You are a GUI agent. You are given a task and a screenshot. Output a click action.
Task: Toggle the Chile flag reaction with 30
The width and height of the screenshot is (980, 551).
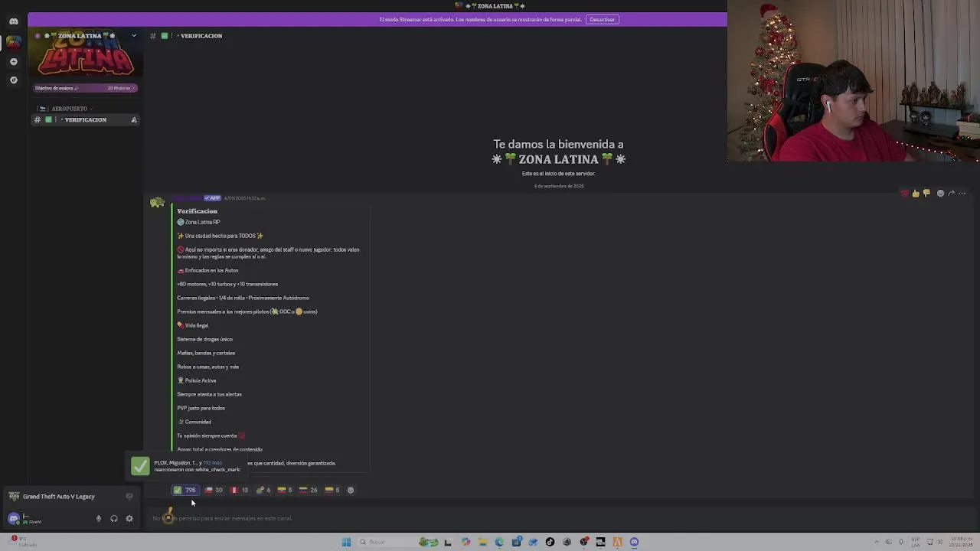214,490
